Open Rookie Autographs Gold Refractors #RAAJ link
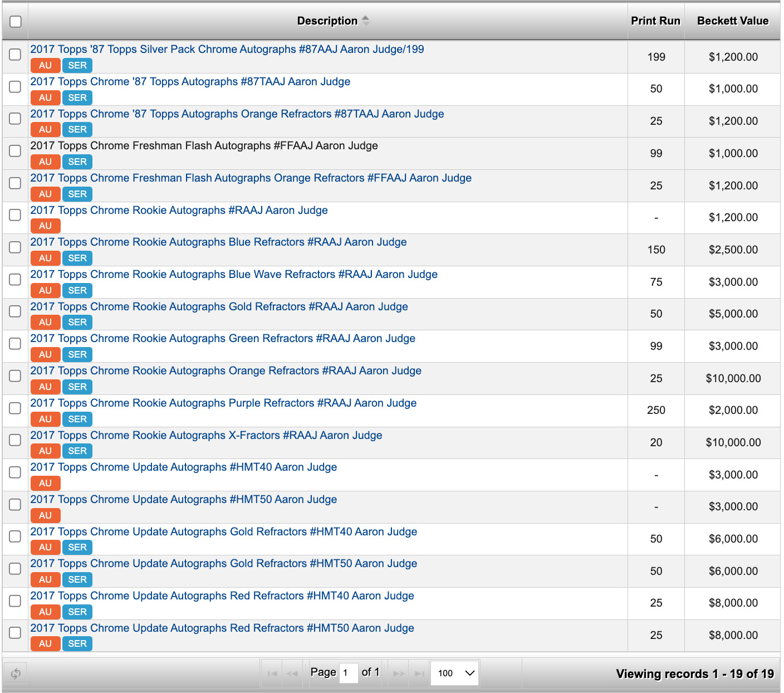 coord(219,306)
